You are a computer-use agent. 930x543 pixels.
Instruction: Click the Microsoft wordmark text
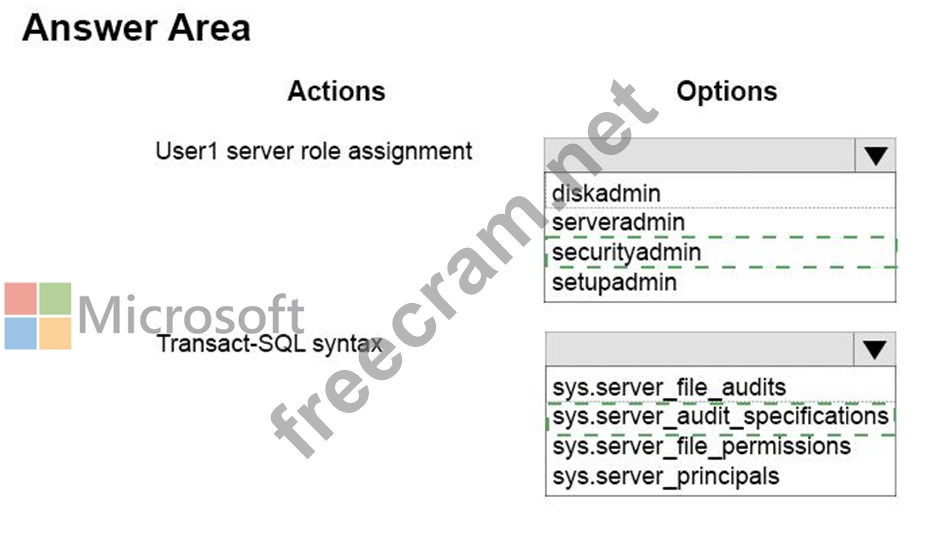[x=191, y=314]
